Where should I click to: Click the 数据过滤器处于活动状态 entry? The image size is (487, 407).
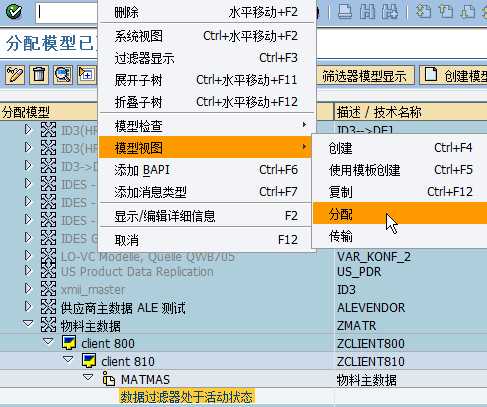(x=187, y=397)
